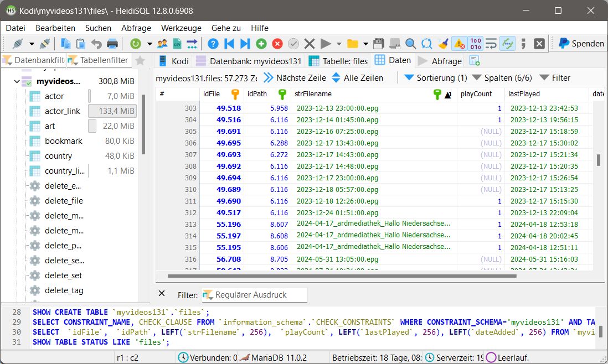
Task: Refresh with the green circular arrow
Action: click(135, 44)
